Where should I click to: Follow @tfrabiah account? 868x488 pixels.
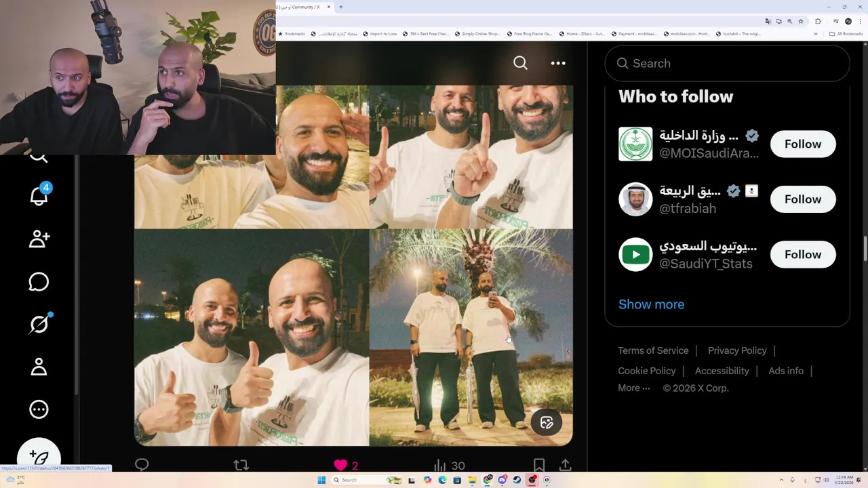(x=803, y=199)
